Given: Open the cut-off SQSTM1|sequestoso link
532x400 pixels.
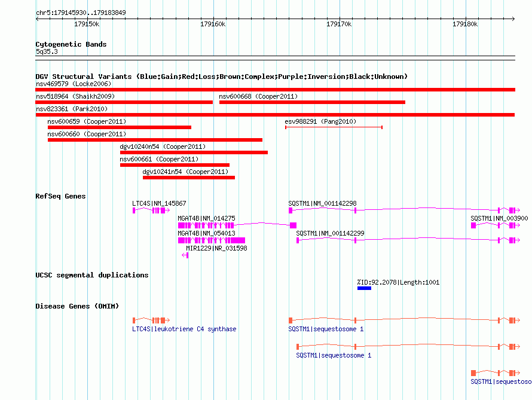Looking at the screenshot, I should point(501,381).
